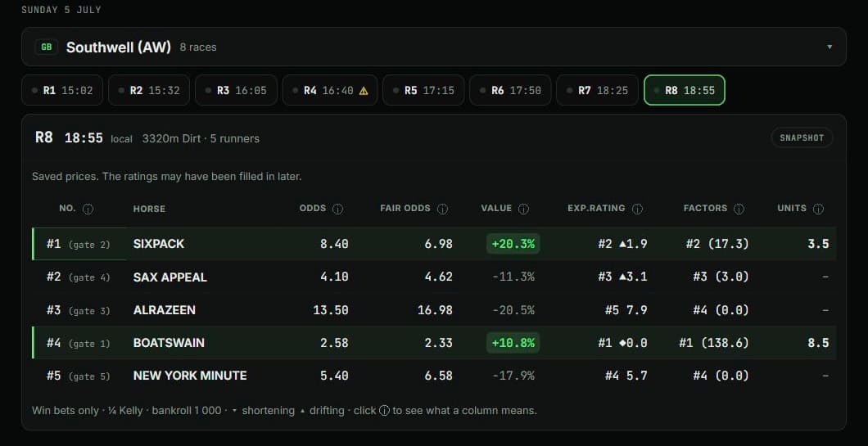Viewport: 868px width, 446px height.
Task: Click the warning triangle on R4 tab
Action: (x=364, y=91)
